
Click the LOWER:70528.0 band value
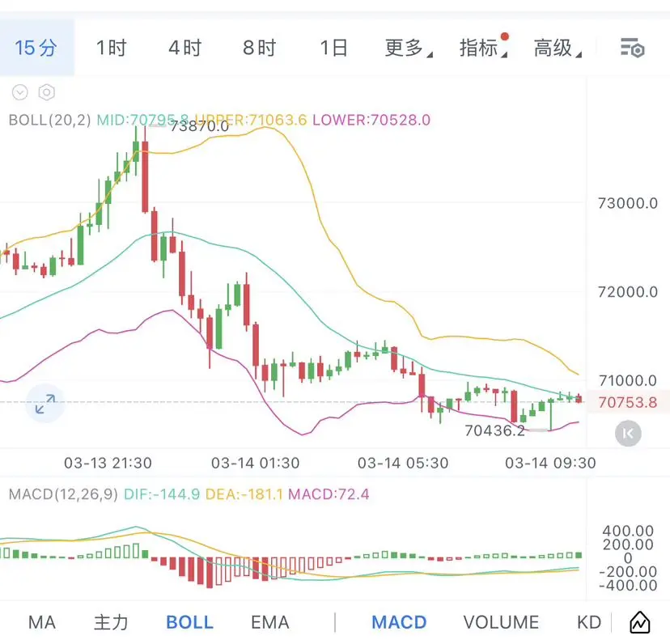click(x=371, y=120)
